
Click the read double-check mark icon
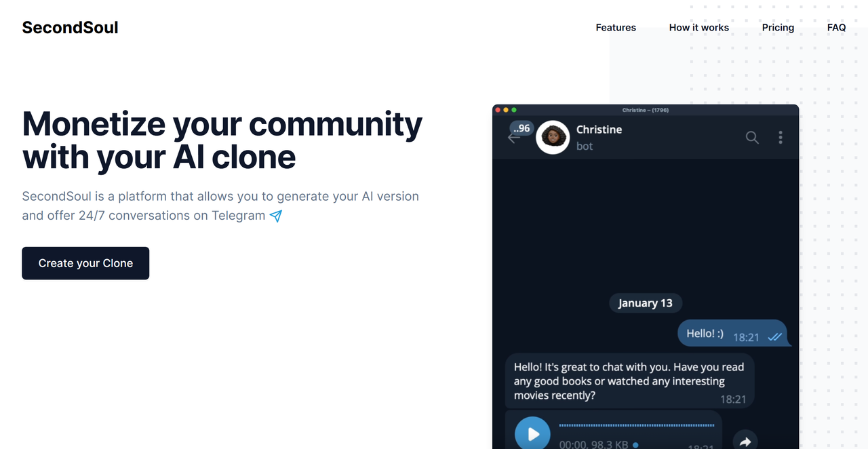point(774,336)
